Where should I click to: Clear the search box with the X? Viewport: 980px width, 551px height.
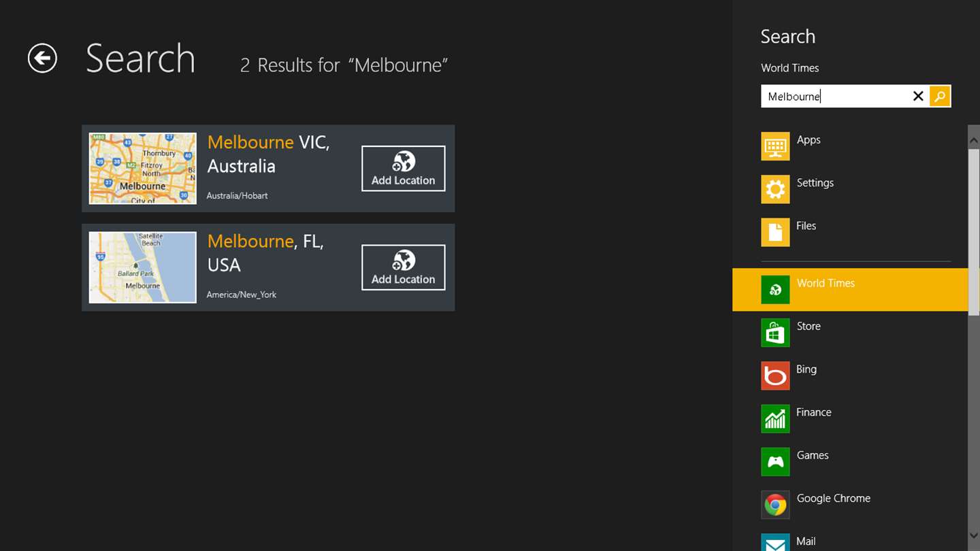[918, 96]
